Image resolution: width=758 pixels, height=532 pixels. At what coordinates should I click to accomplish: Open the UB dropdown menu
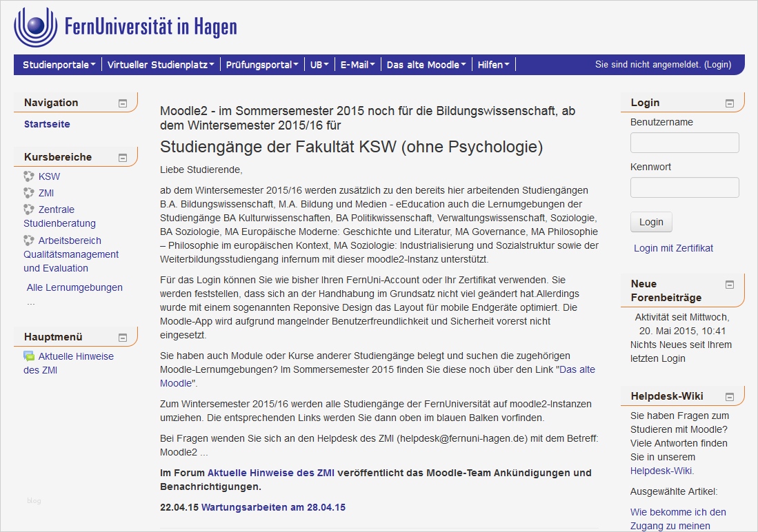click(x=319, y=65)
